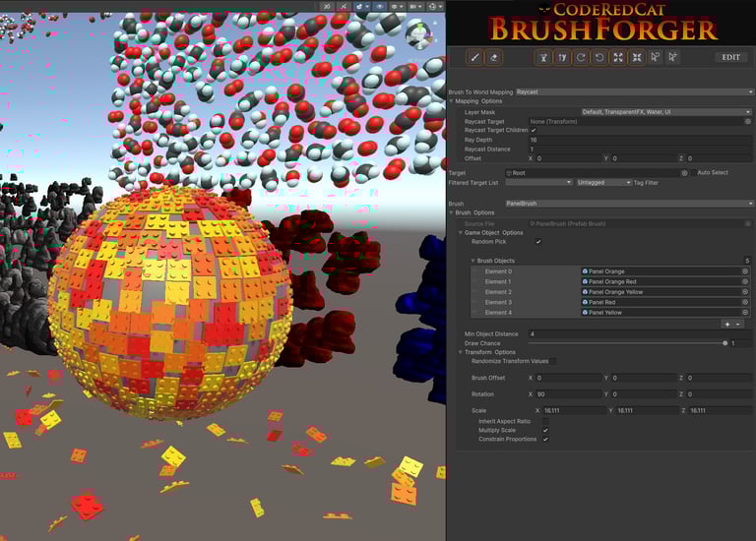This screenshot has width=756, height=541.
Task: Select the eraser tool
Action: pos(494,58)
